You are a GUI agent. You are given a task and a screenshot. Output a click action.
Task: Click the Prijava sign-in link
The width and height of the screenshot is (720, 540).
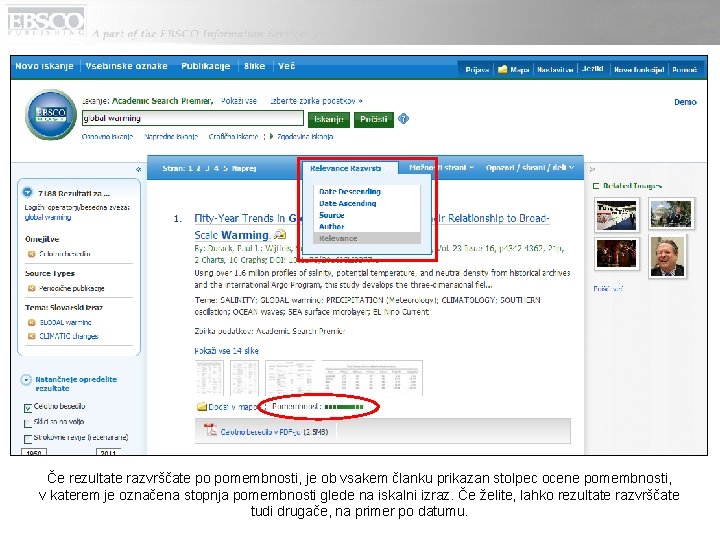tap(477, 70)
